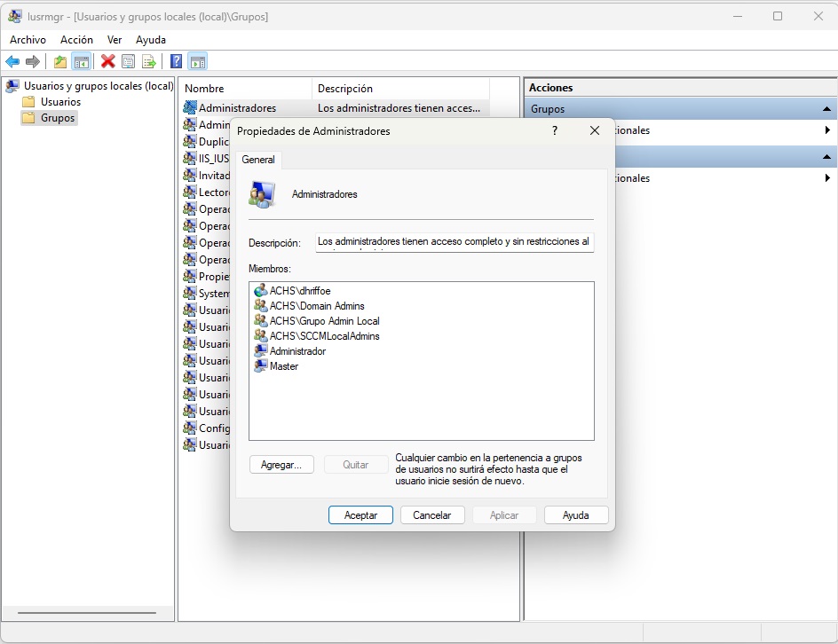The height and width of the screenshot is (644, 838).
Task: Click the dialog's question mark help icon
Action: [555, 130]
